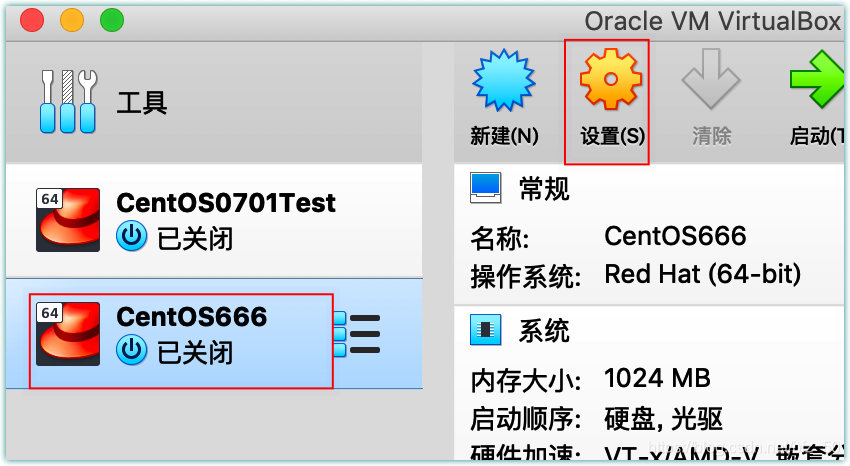Click 内存大小: label

tap(526, 380)
